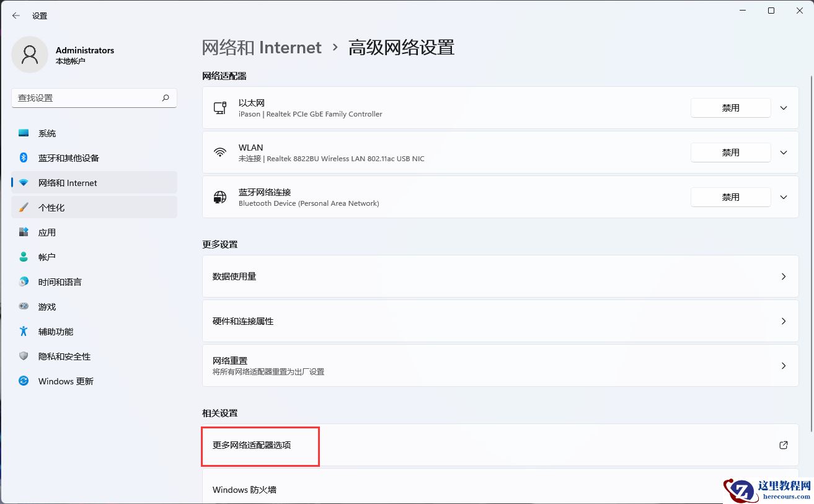Viewport: 814px width, 504px height.
Task: Click the search magnifier icon
Action: (x=166, y=97)
